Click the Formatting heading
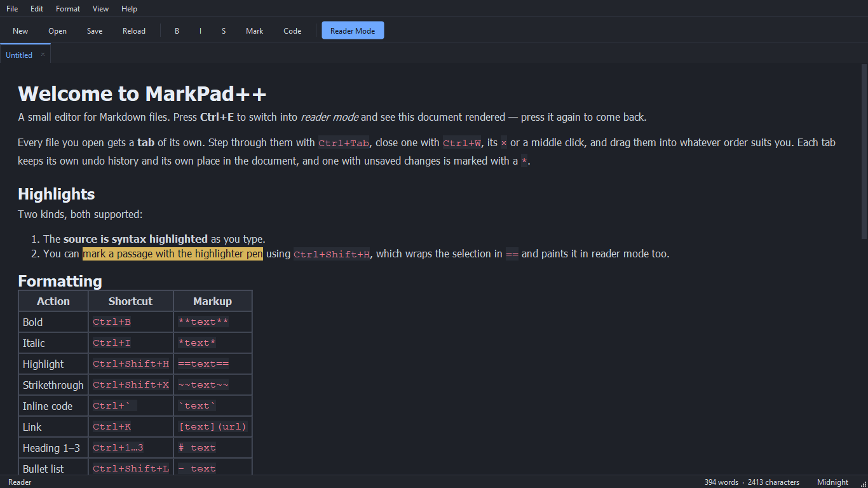The height and width of the screenshot is (488, 868). click(x=60, y=281)
